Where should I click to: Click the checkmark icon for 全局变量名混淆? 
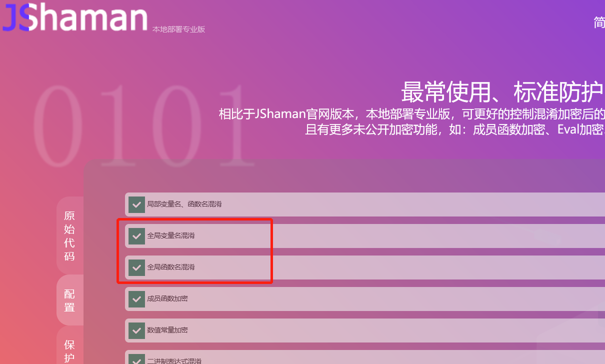pyautogui.click(x=136, y=235)
